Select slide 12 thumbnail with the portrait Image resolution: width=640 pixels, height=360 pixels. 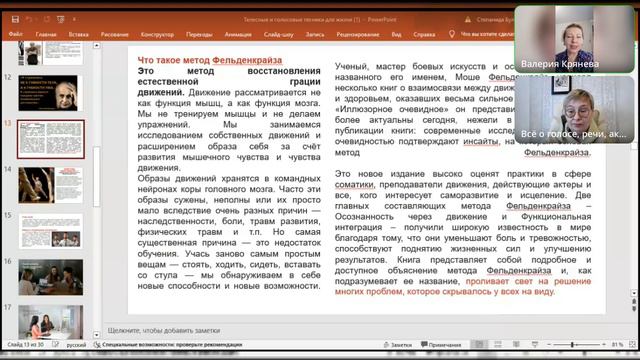coord(51,93)
